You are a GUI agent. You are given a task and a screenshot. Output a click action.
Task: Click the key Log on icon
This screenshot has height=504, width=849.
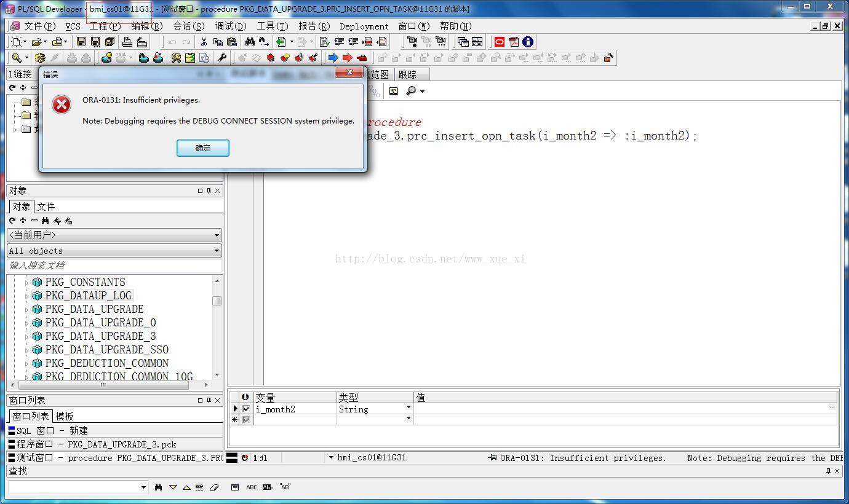(17, 58)
